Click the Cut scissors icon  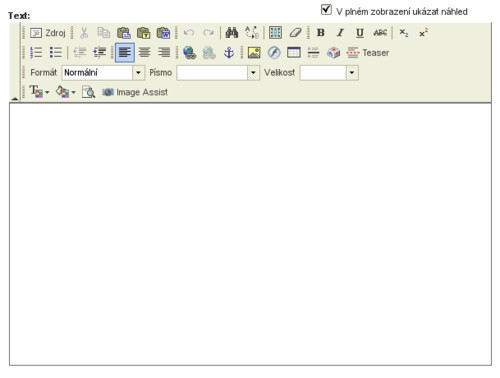coord(84,33)
